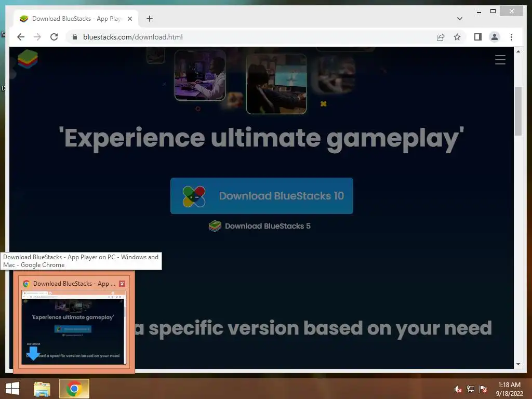This screenshot has height=399, width=532.
Task: Click the share page icon
Action: tap(441, 37)
